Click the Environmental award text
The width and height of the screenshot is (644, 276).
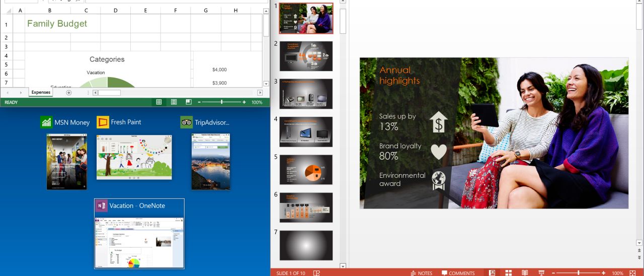coord(402,179)
